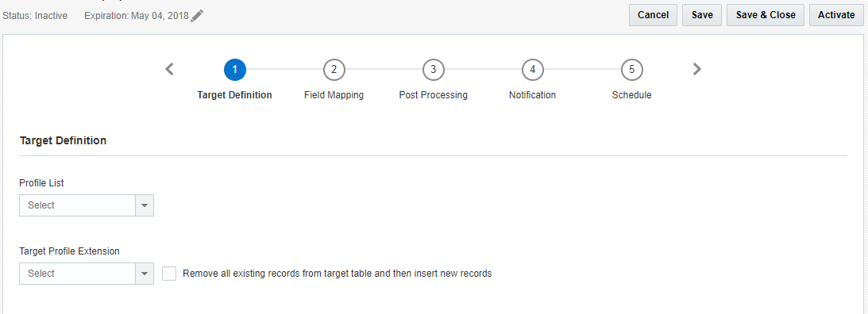Jump to step 3 circle
The height and width of the screenshot is (314, 868).
pos(434,69)
